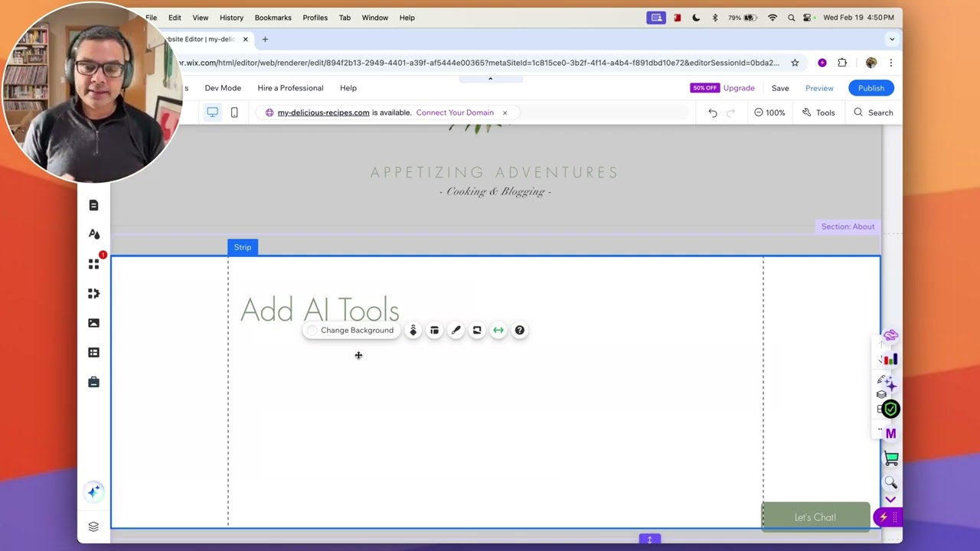Open the Site Design icon in left sidebar
This screenshot has height=551, width=980.
(x=93, y=234)
